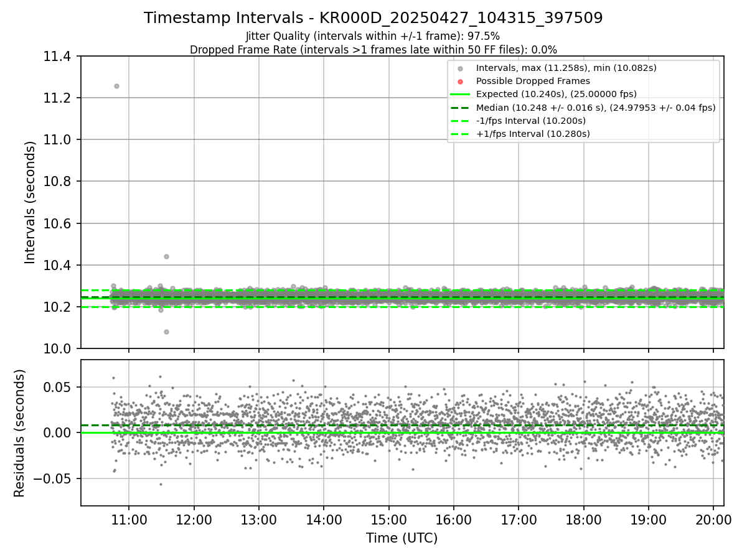This screenshot has height=560, width=747.
Task: Click the '17:00' time tick label
Action: click(519, 520)
